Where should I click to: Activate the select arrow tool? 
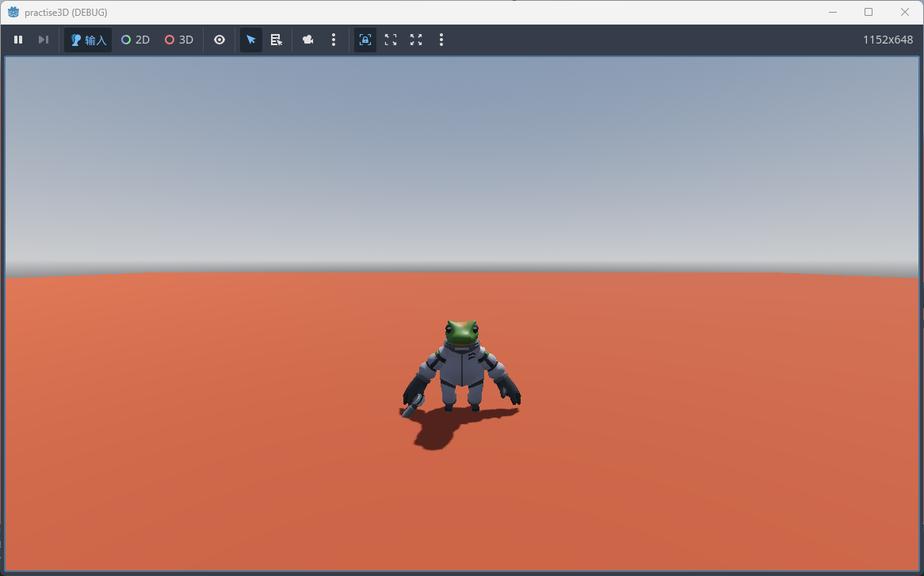point(251,40)
